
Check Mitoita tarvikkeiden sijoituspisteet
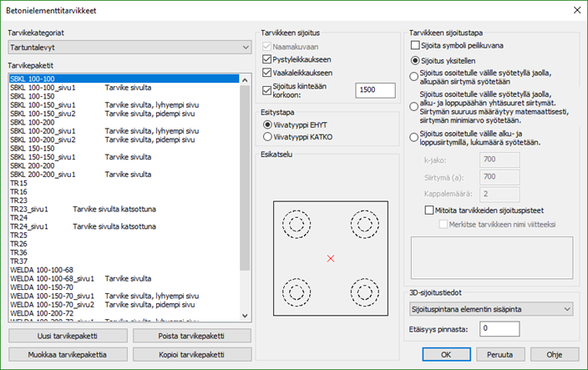click(x=429, y=210)
